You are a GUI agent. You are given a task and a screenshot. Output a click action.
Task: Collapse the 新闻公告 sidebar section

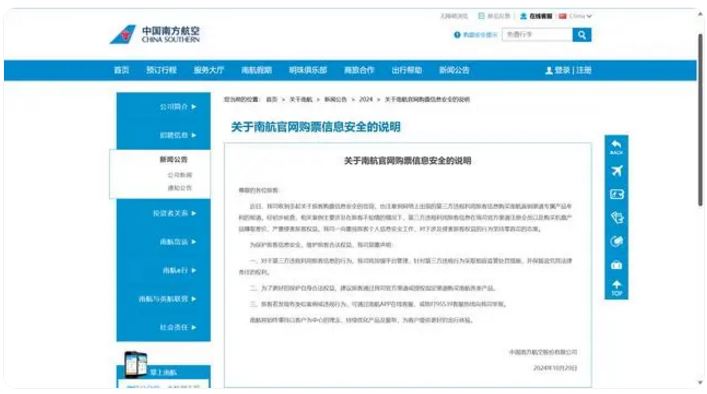tap(173, 160)
